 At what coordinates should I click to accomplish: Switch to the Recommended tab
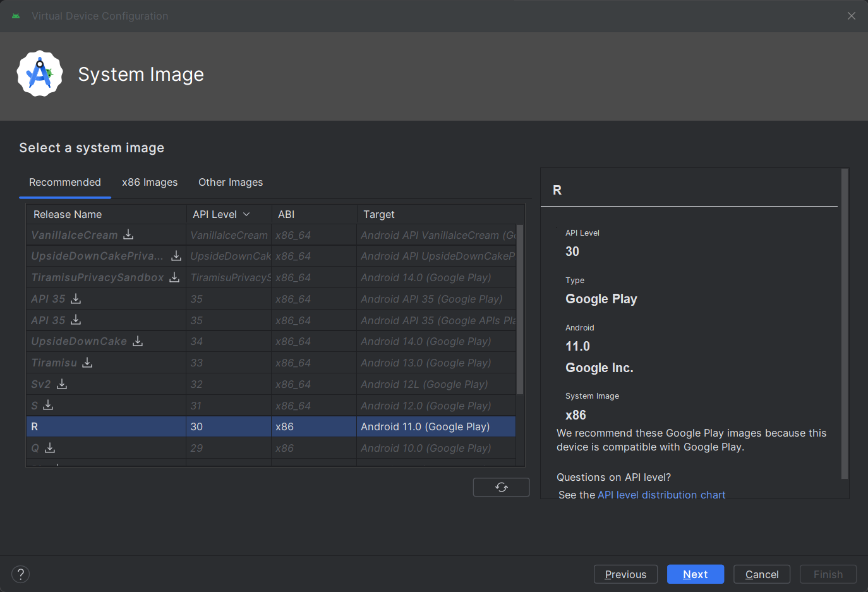(x=65, y=182)
